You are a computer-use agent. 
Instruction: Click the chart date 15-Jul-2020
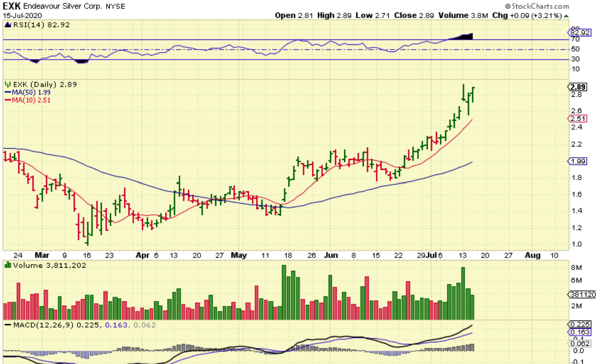click(21, 16)
